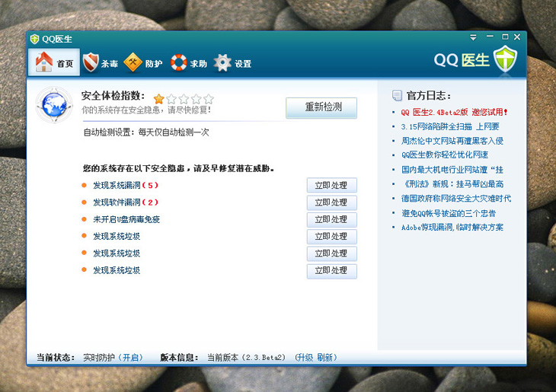This screenshot has width=556, height=392.
Task: Click the gear settings icon
Action: click(x=222, y=62)
